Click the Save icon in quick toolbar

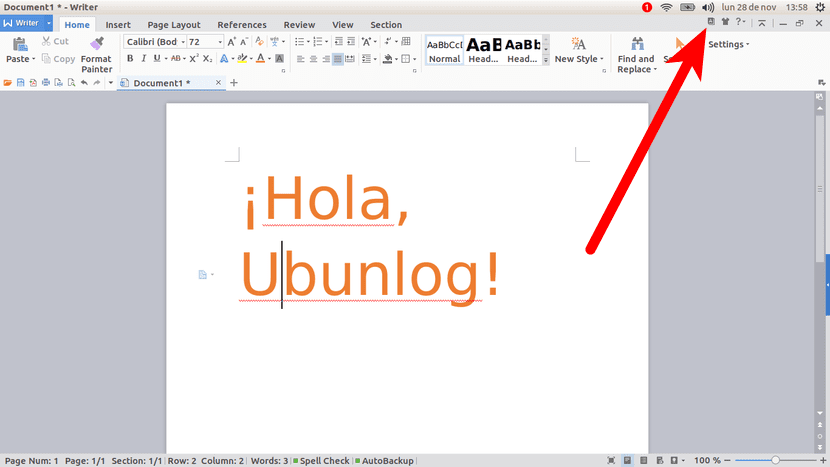(x=20, y=83)
